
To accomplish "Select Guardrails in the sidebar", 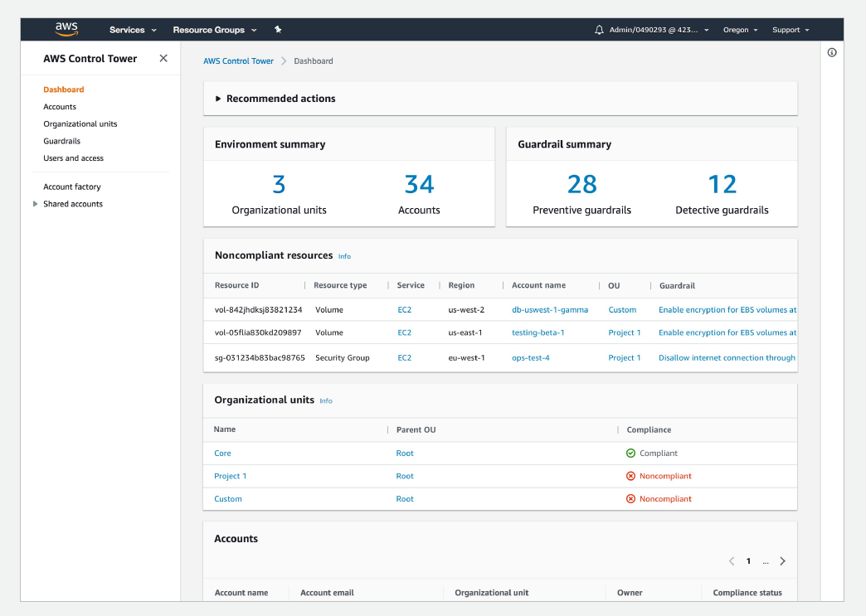I will [62, 141].
